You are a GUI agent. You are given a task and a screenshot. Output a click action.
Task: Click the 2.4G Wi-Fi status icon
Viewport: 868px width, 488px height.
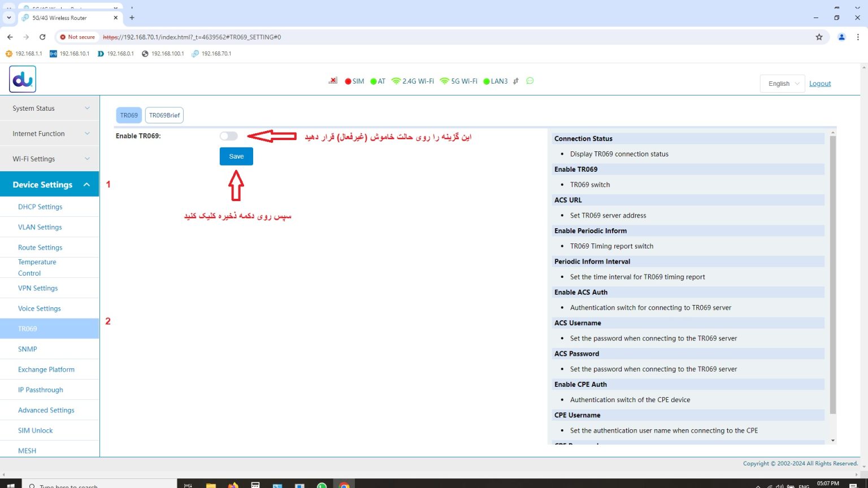tap(396, 81)
